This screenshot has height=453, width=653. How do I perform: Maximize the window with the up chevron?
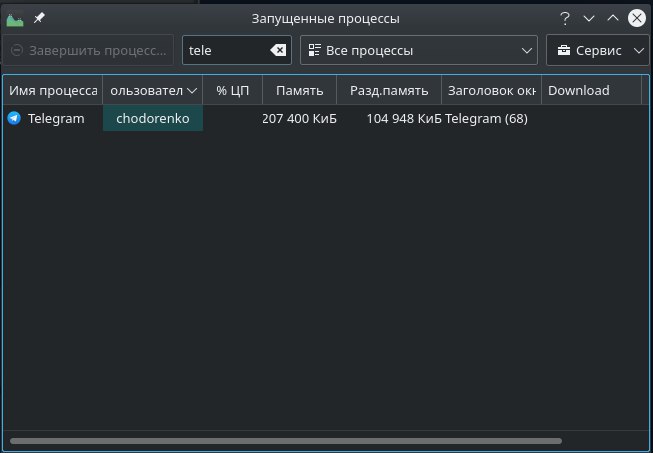(613, 18)
